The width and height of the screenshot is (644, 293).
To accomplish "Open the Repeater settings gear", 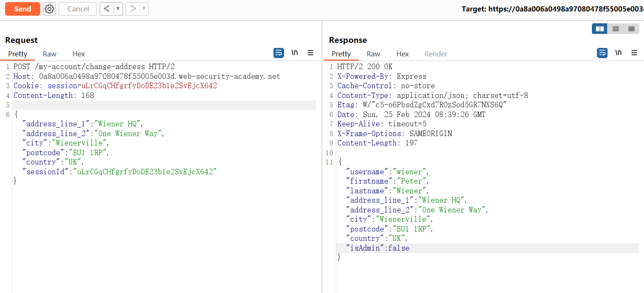I will (50, 9).
